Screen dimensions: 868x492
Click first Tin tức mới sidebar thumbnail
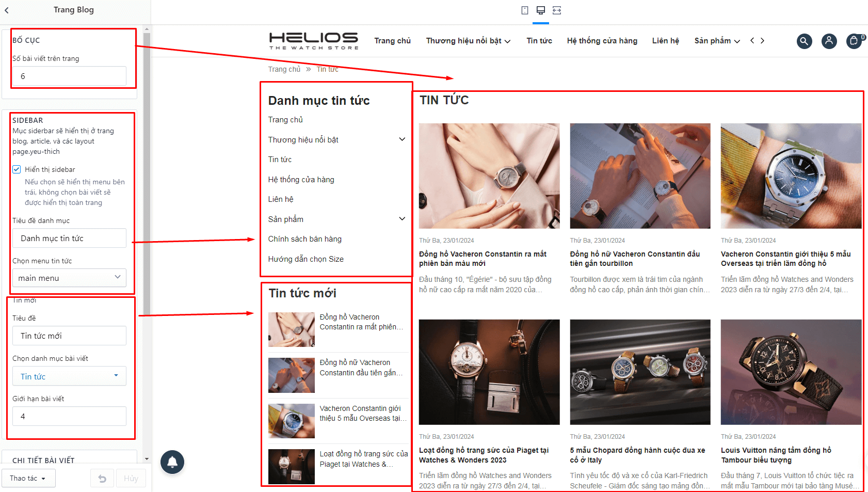pos(292,329)
